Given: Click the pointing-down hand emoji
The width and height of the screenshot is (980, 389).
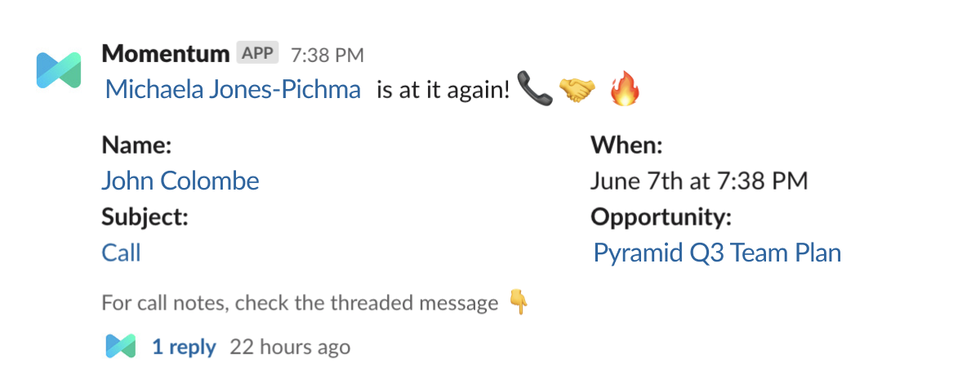Looking at the screenshot, I should click(x=519, y=303).
